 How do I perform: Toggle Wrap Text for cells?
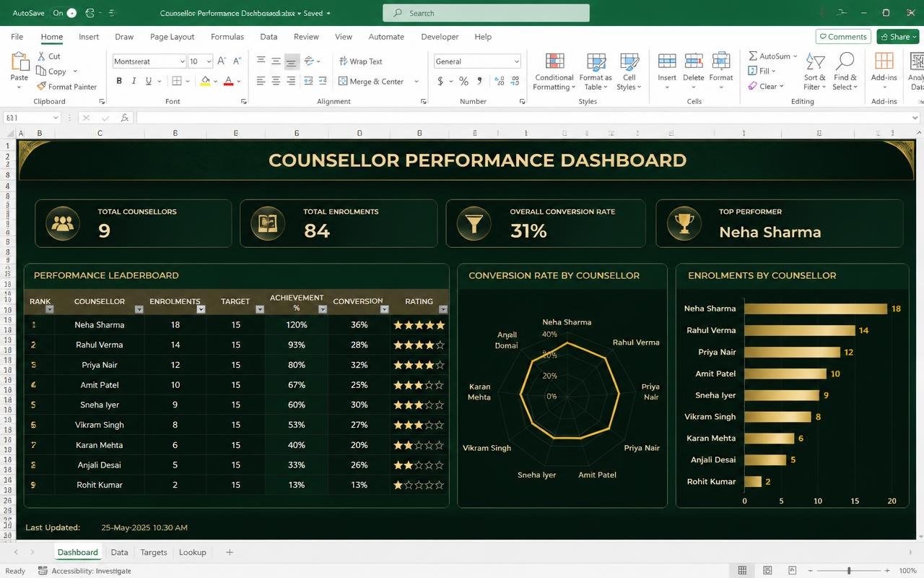[x=360, y=61]
